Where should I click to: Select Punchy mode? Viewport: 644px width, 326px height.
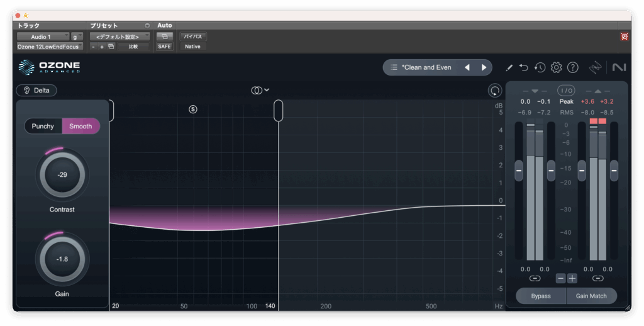click(43, 126)
